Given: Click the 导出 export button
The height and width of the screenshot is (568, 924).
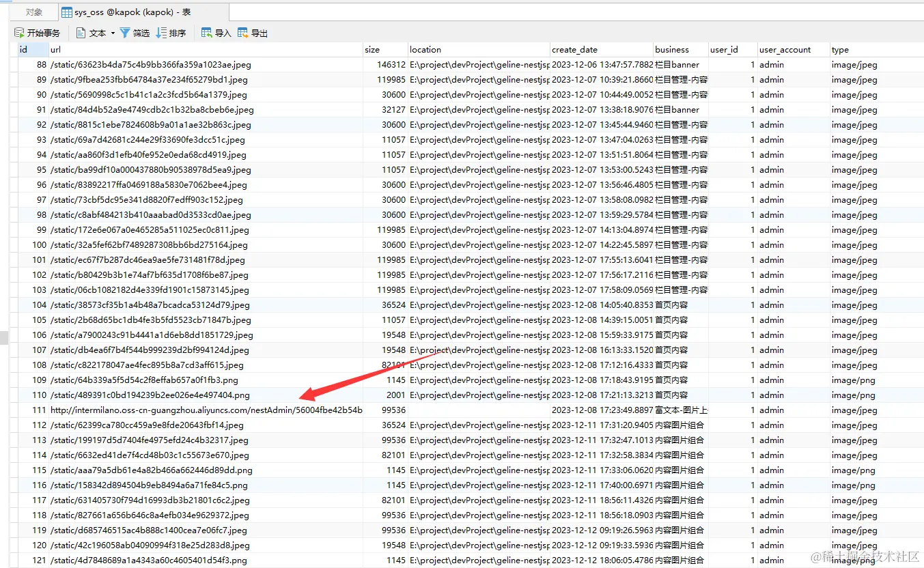Looking at the screenshot, I should coord(252,33).
